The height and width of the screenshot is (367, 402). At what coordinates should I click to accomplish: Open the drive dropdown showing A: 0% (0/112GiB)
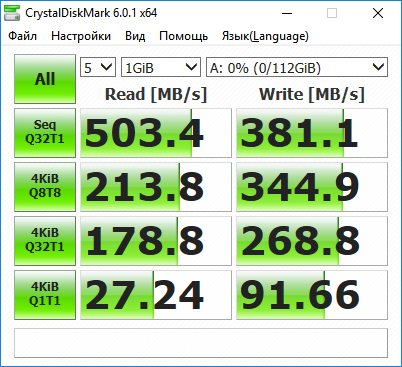(297, 67)
